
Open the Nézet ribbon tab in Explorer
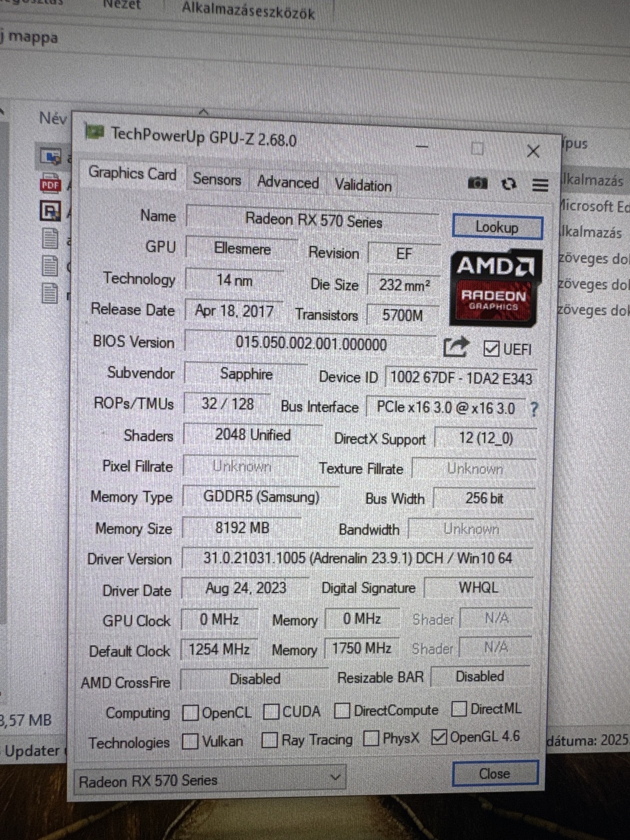(x=122, y=5)
